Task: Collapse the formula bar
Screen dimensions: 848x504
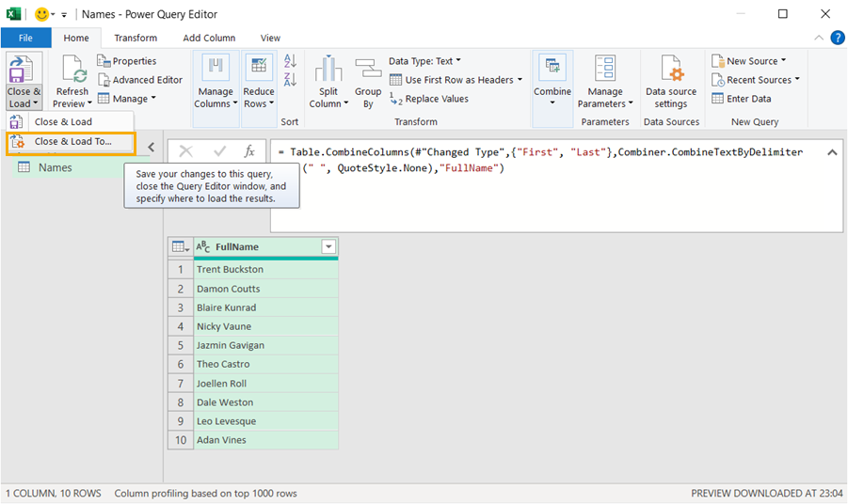Action: tap(832, 152)
